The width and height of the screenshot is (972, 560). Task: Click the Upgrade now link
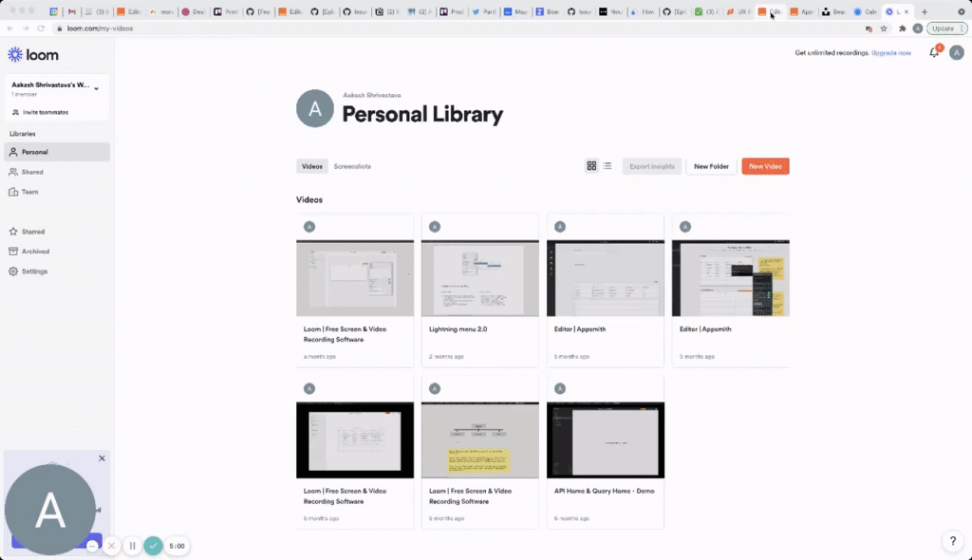click(890, 53)
